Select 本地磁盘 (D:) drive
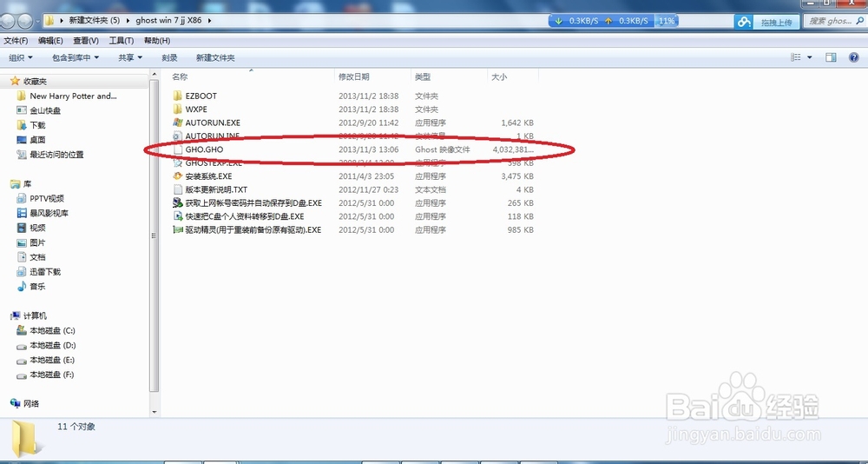Viewport: 868px width, 464px height. (52, 345)
